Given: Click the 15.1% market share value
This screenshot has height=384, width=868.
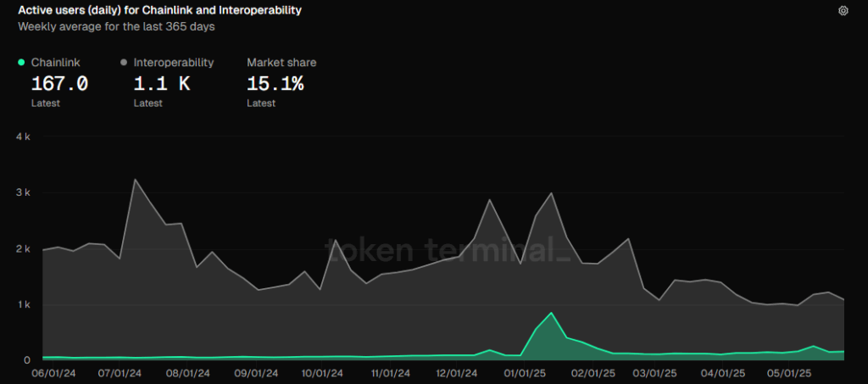Looking at the screenshot, I should (275, 84).
